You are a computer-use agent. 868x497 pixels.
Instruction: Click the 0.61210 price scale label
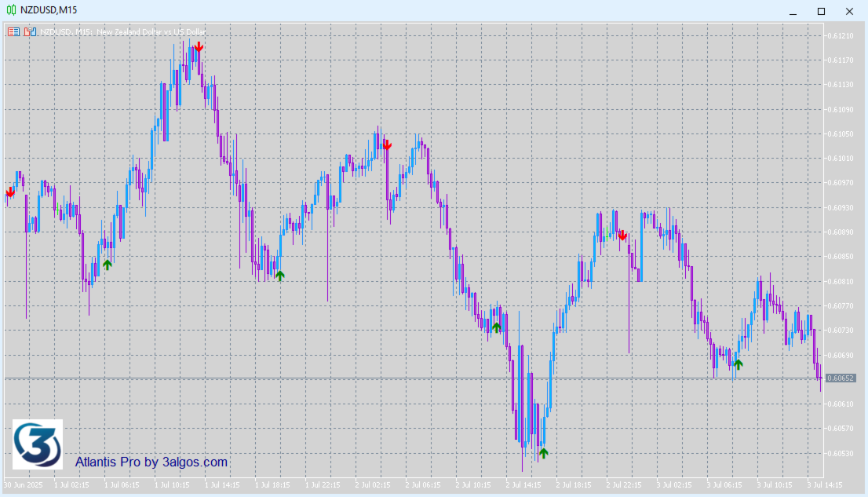pyautogui.click(x=841, y=36)
